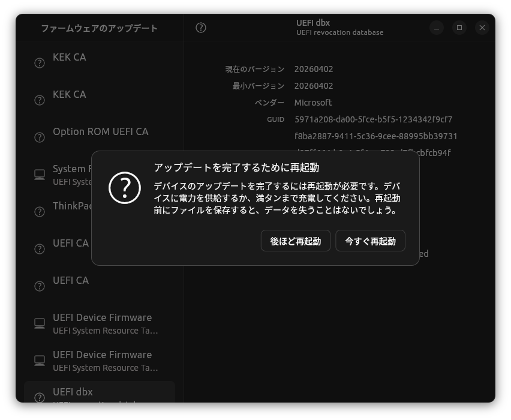Select the second KEK CA device row
Screen dimensions: 511x420
pyautogui.click(x=100, y=100)
